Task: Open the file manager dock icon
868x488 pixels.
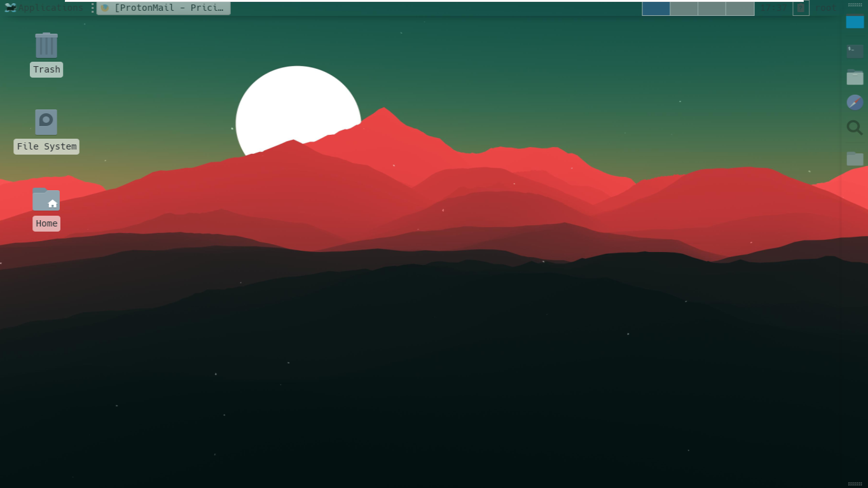Action: [855, 77]
